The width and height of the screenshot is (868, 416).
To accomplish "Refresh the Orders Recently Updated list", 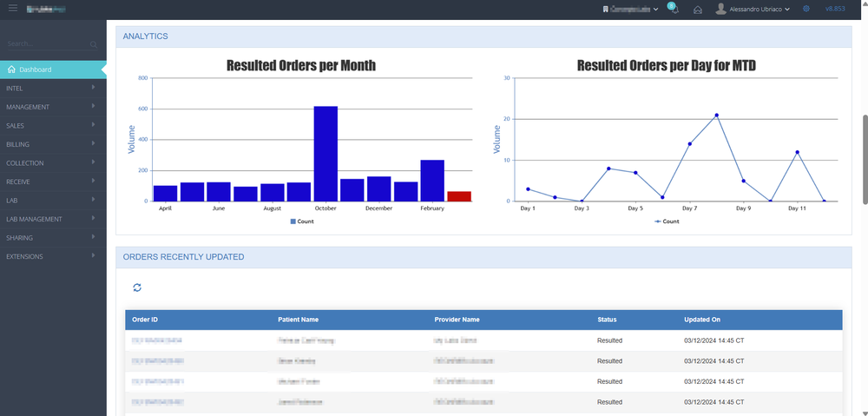I will click(137, 287).
